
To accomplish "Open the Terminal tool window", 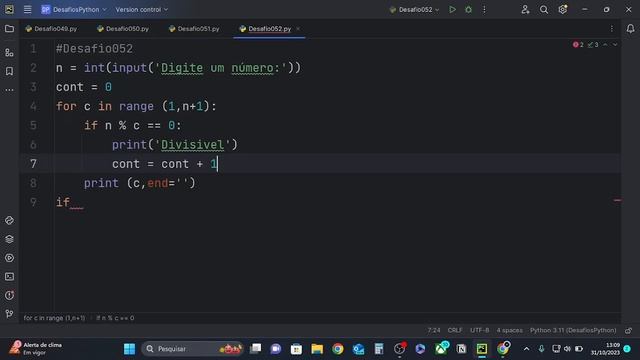I will (9, 277).
